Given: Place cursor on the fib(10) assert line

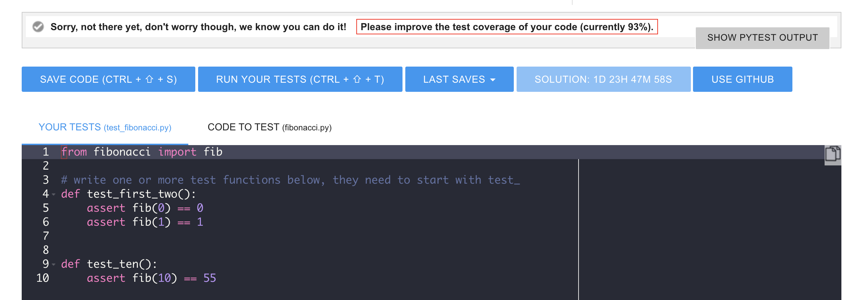Looking at the screenshot, I should pos(151,278).
